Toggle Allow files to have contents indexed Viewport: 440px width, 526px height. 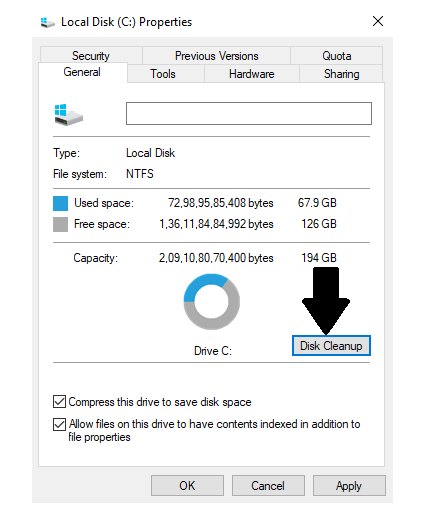59,424
